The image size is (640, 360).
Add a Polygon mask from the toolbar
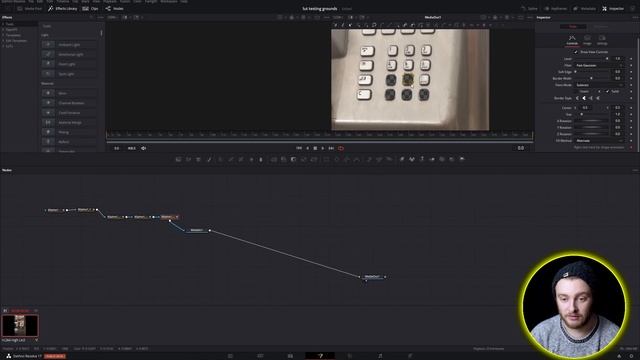(347, 159)
